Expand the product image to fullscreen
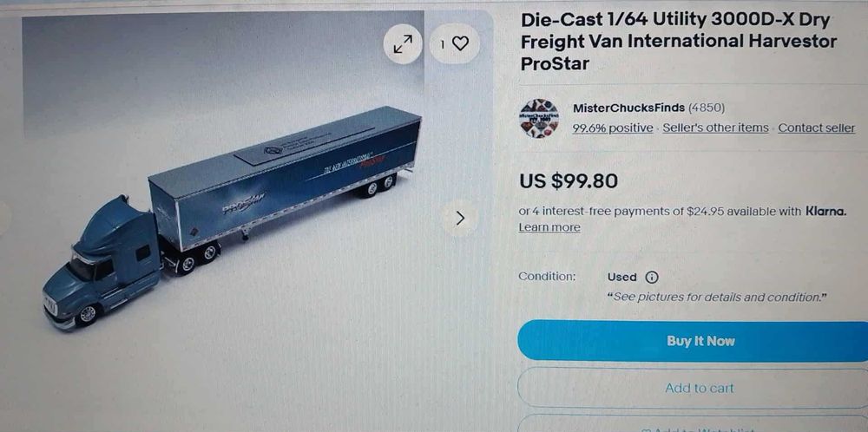The image size is (868, 432). point(403,43)
